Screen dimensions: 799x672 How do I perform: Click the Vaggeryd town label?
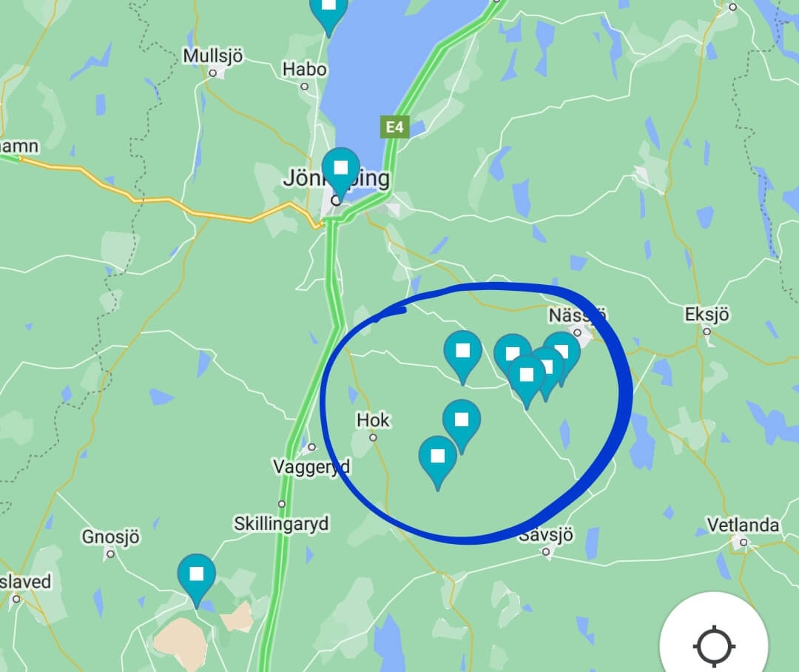click(311, 466)
